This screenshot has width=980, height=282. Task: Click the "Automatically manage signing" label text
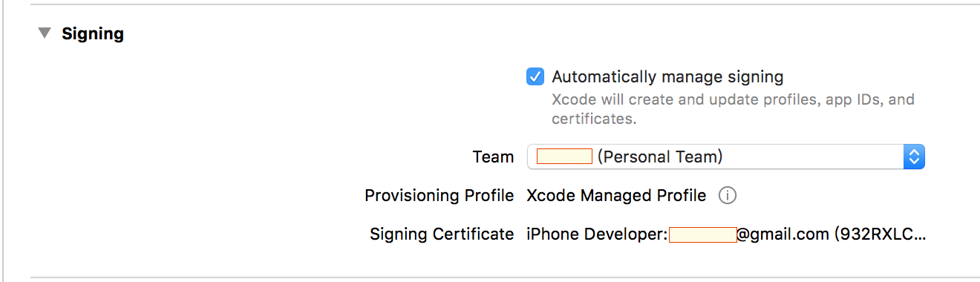click(667, 76)
